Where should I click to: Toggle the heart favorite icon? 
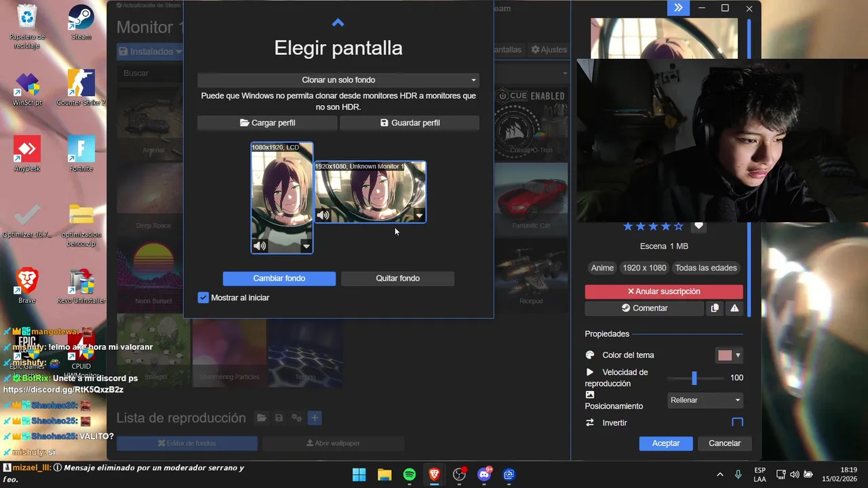point(698,226)
